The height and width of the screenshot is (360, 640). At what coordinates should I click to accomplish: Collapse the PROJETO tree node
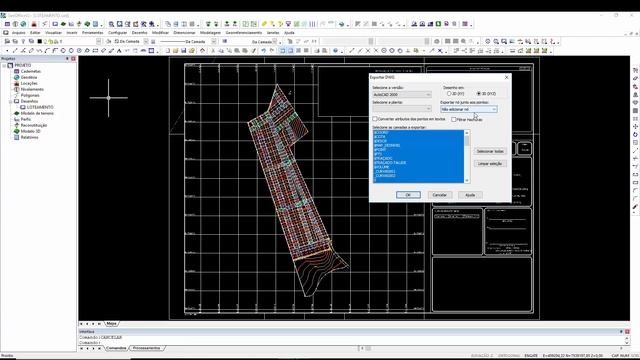[4, 65]
